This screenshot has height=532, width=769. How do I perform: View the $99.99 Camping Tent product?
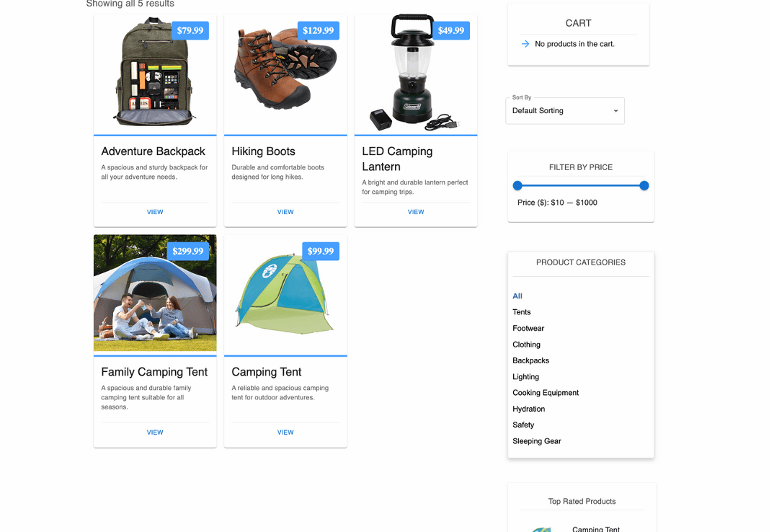click(285, 433)
